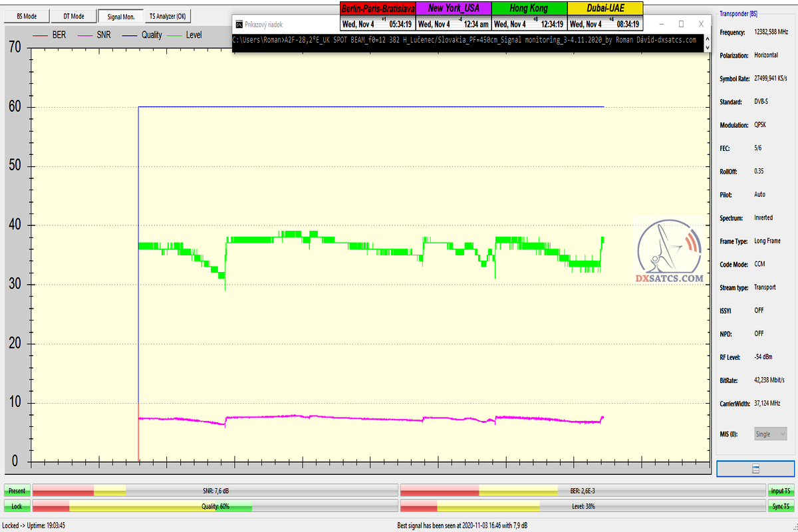
Task: Toggle the Input TS indicator
Action: pyautogui.click(x=781, y=491)
